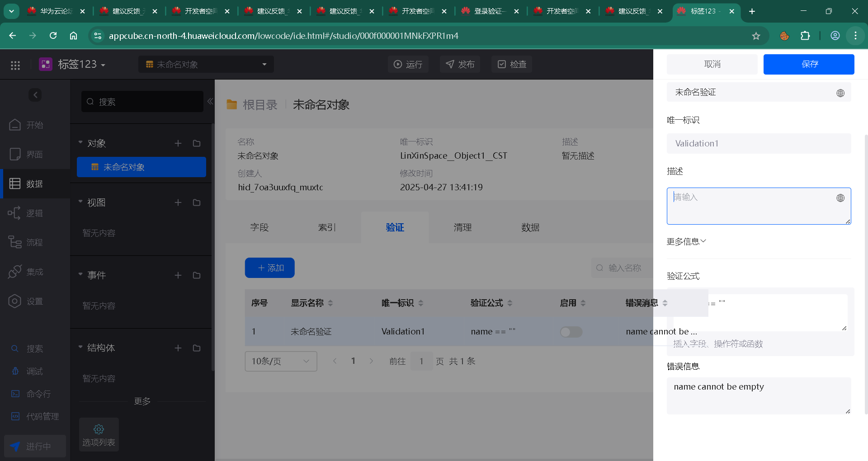Click the 保存 save button
The height and width of the screenshot is (461, 868).
[x=809, y=64]
